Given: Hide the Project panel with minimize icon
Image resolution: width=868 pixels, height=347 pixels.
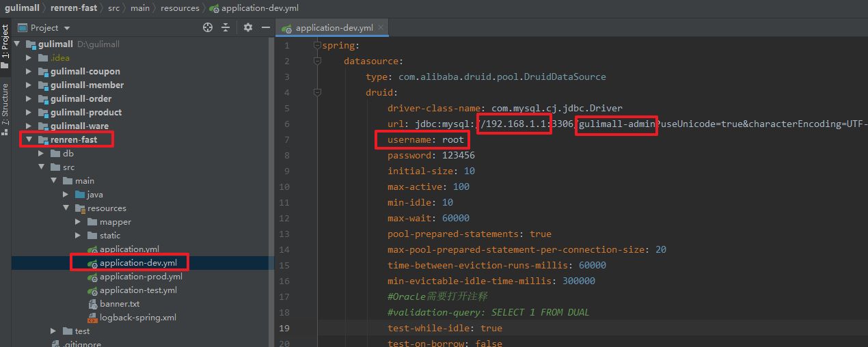Looking at the screenshot, I should tap(265, 27).
